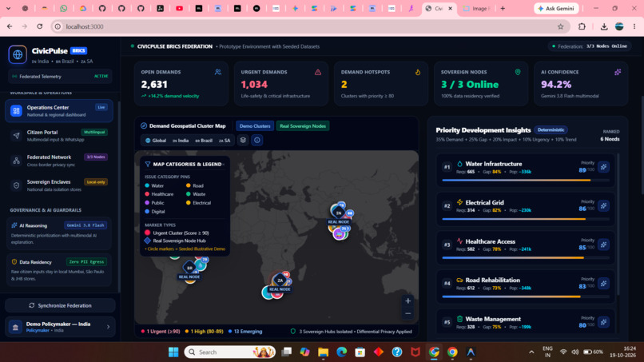The image size is (644, 362).
Task: Click the Electrical Grid priority progress bar
Action: pyautogui.click(x=525, y=219)
